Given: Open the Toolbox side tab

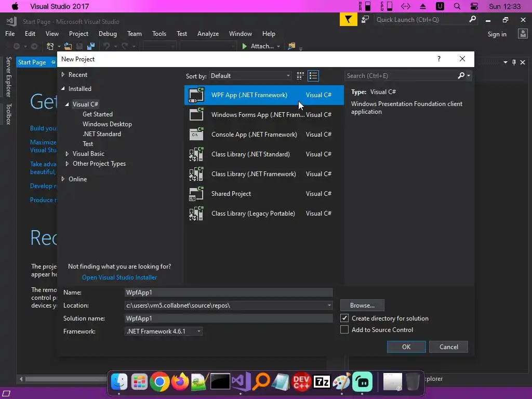Looking at the screenshot, I should tap(8, 114).
